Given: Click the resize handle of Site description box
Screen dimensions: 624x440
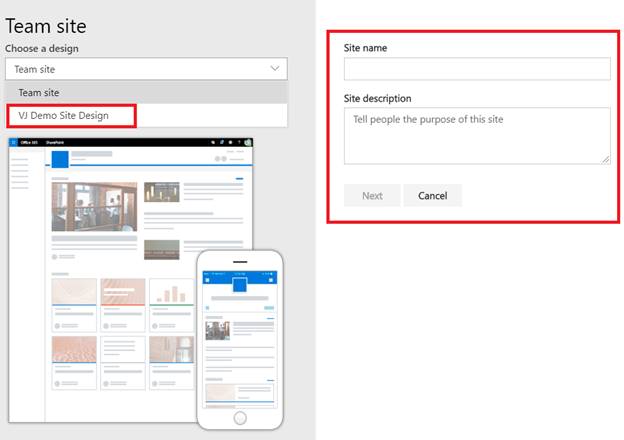Looking at the screenshot, I should 605,160.
